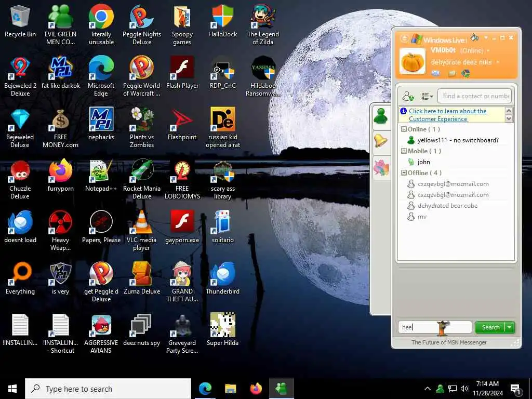The image size is (532, 399).
Task: Select the Zuma Deluxe desktop icon
Action: pos(142,278)
